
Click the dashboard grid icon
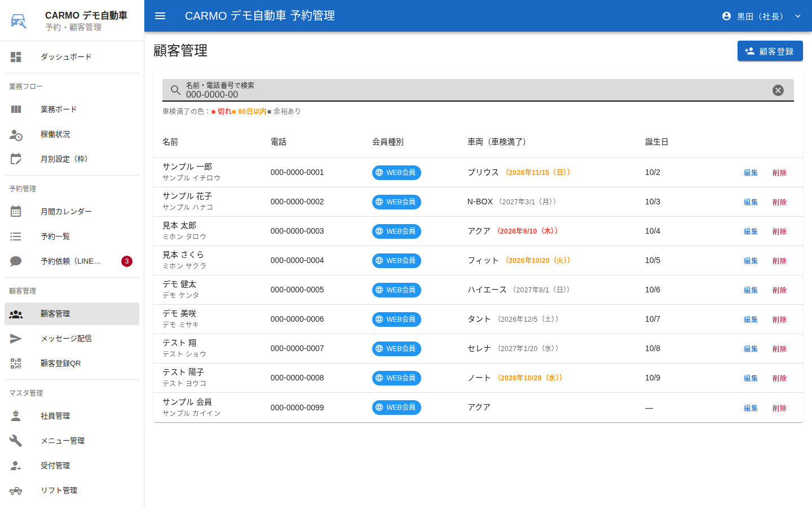[x=16, y=57]
